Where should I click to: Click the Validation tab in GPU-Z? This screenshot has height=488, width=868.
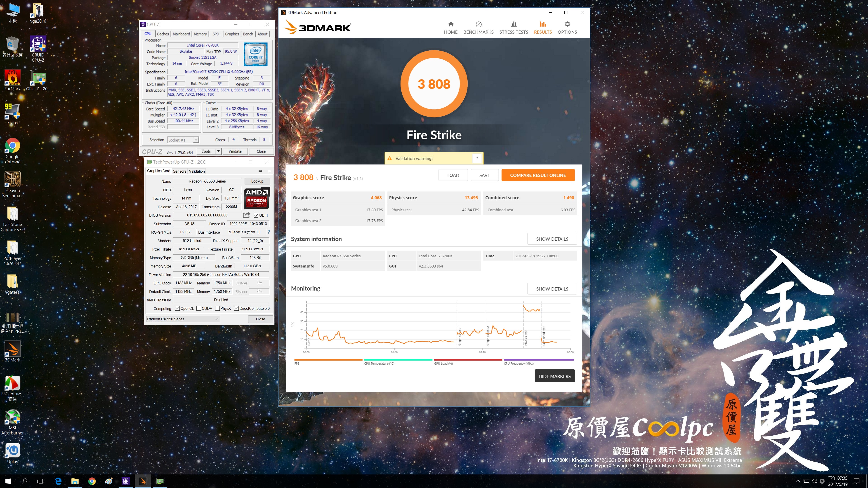(x=196, y=171)
